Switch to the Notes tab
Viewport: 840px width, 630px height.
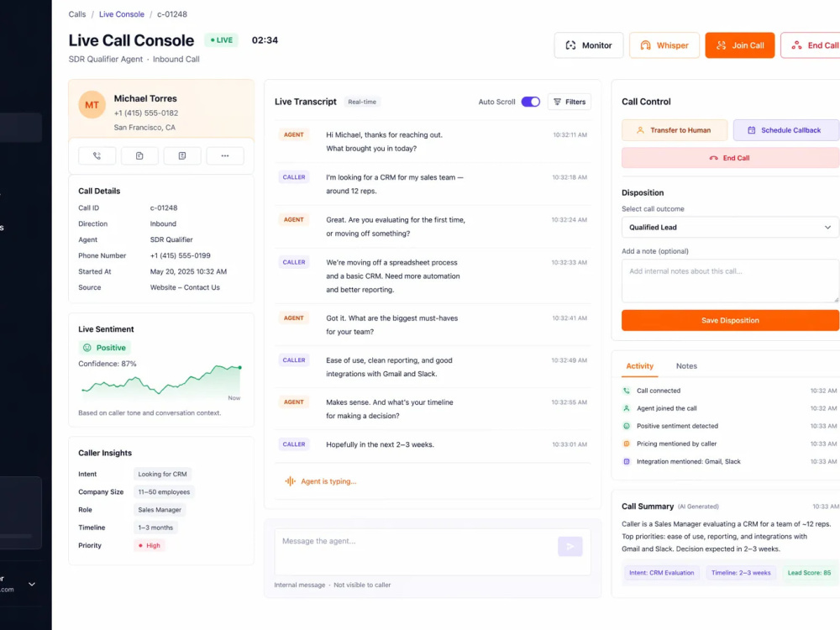686,366
